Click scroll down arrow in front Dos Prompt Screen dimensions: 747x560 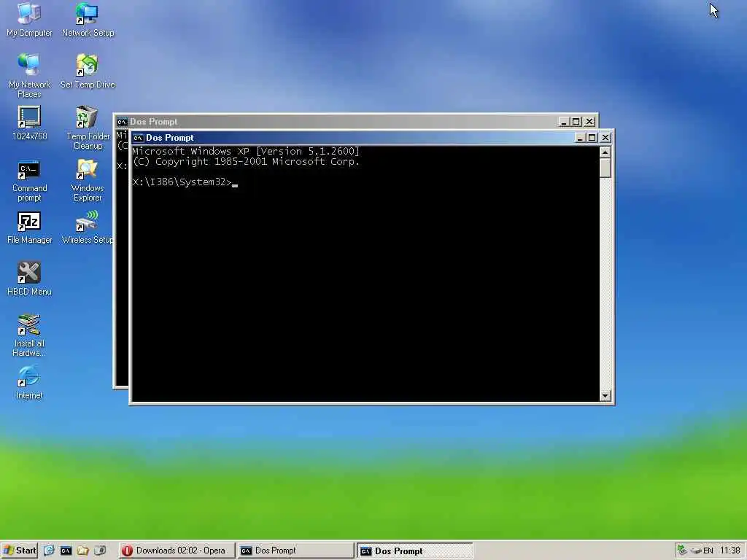pos(605,396)
